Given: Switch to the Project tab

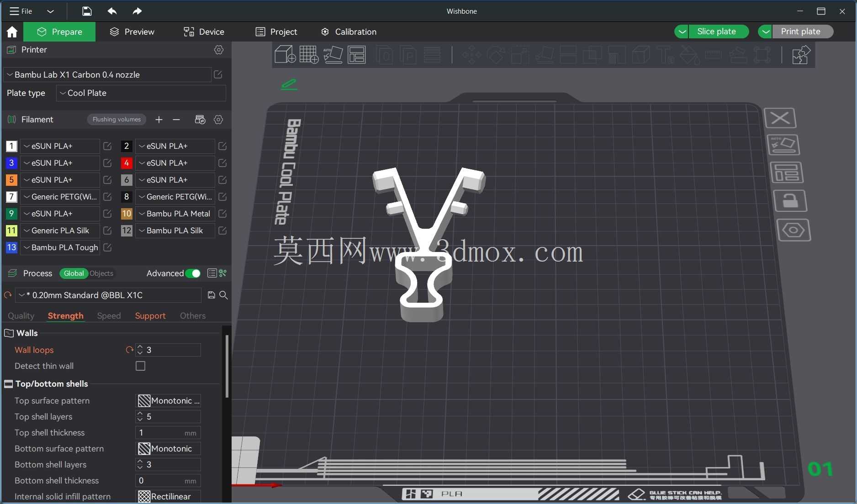Looking at the screenshot, I should 276,32.
